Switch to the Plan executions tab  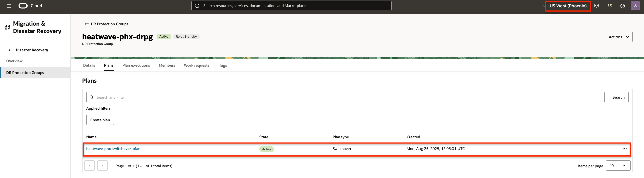[136, 65]
